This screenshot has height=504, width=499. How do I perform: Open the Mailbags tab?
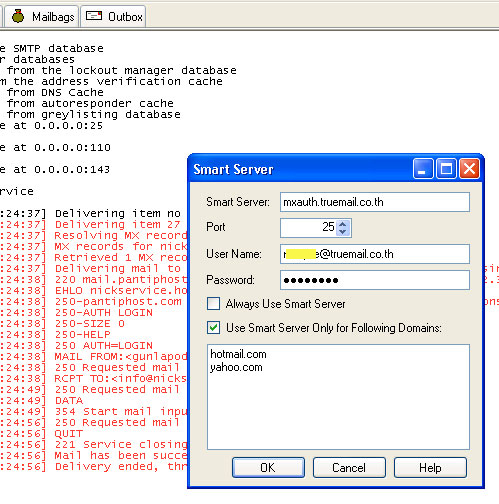pyautogui.click(x=42, y=16)
